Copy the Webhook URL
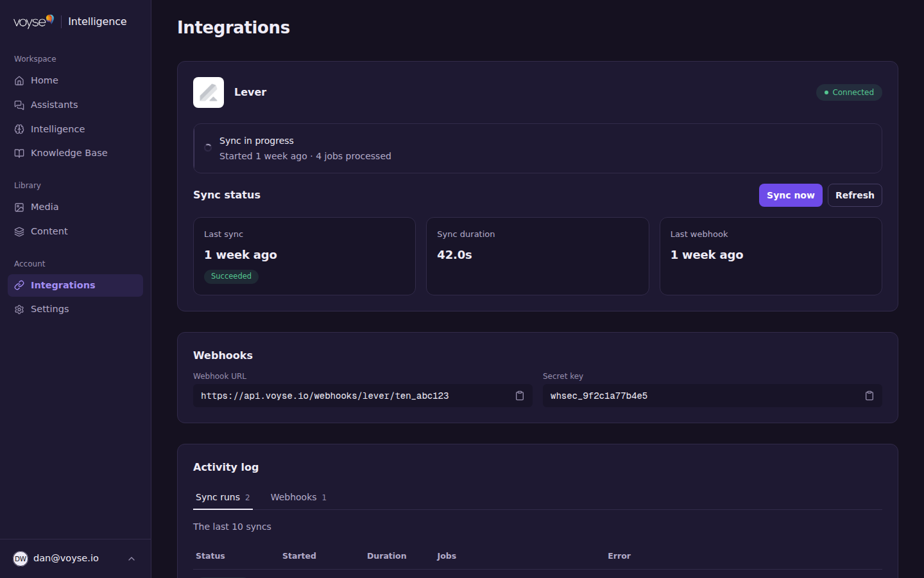Image resolution: width=924 pixels, height=578 pixels. [520, 396]
